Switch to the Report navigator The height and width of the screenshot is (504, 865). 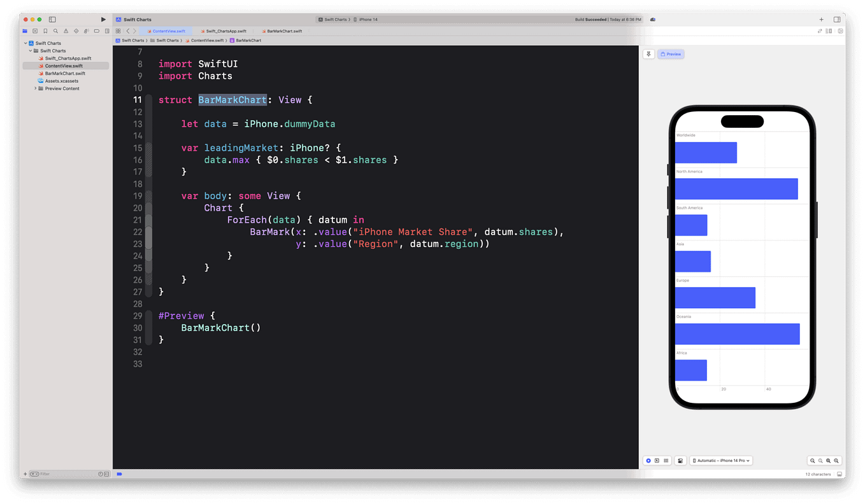point(108,31)
